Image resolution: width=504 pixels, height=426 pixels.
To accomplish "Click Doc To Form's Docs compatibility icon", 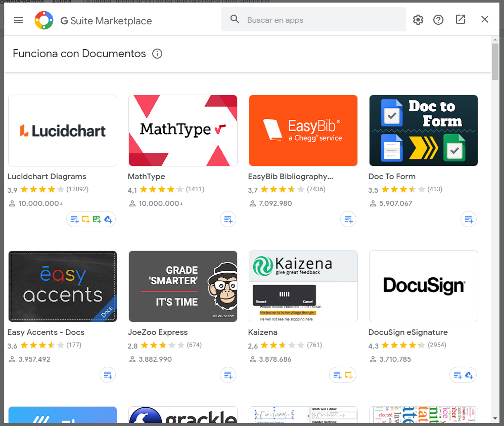I will click(469, 219).
